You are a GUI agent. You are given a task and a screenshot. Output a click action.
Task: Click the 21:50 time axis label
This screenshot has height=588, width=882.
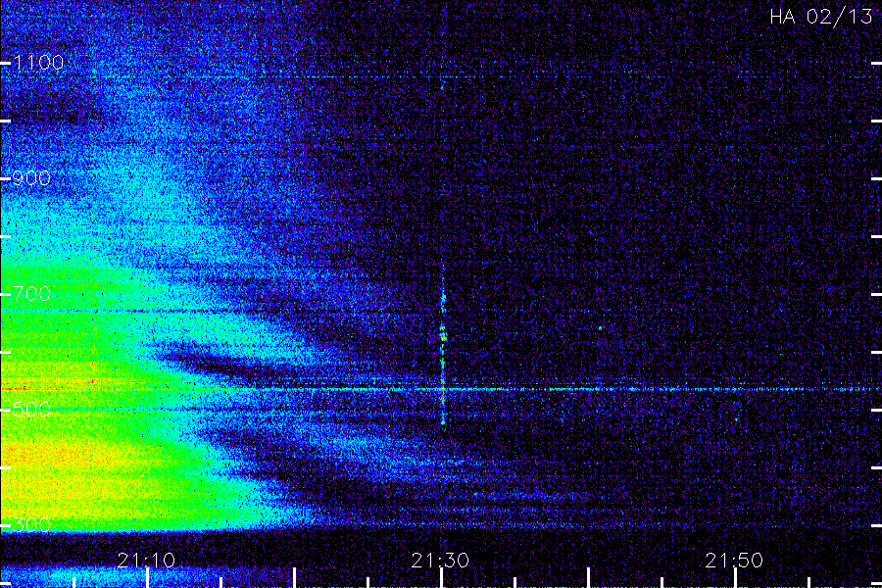(x=734, y=561)
